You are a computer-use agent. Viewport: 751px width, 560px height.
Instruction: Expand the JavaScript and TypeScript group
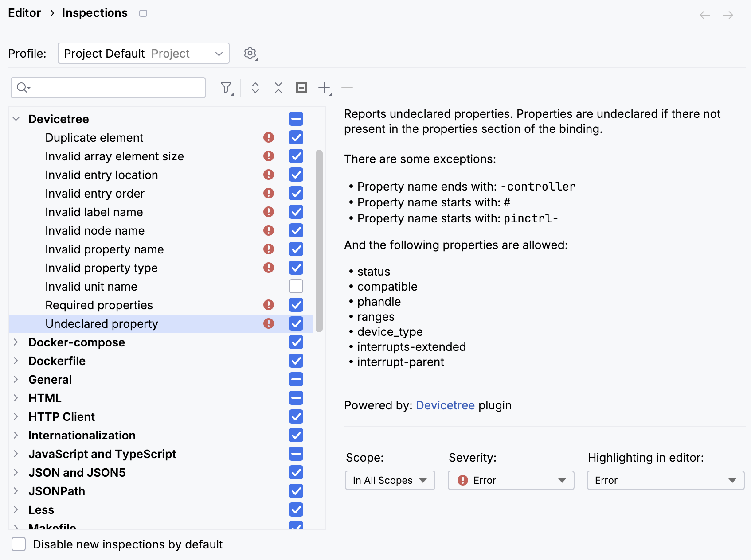pos(16,454)
